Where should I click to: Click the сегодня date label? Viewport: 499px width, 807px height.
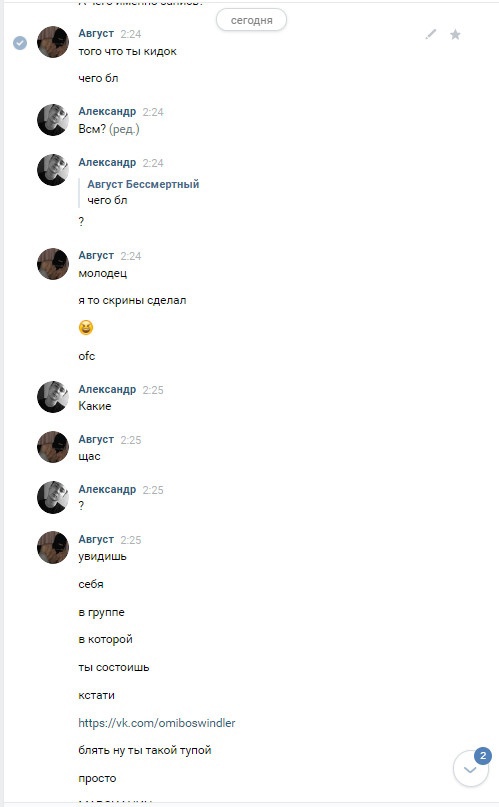click(x=251, y=20)
